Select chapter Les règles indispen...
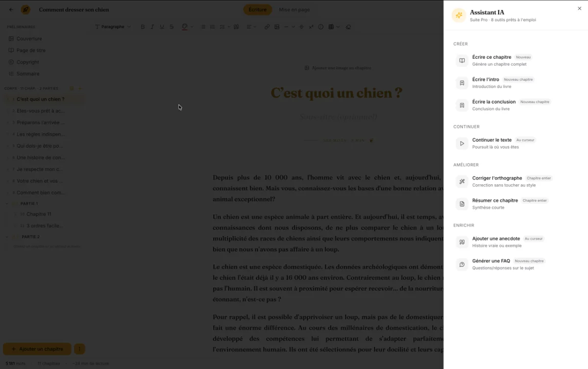 tap(43, 134)
